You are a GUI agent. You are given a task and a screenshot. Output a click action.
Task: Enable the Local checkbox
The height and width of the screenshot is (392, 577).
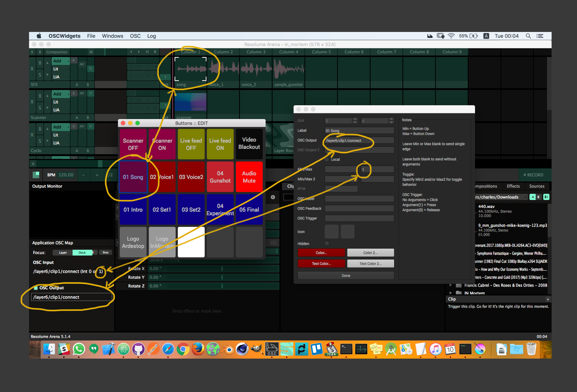[x=327, y=159]
